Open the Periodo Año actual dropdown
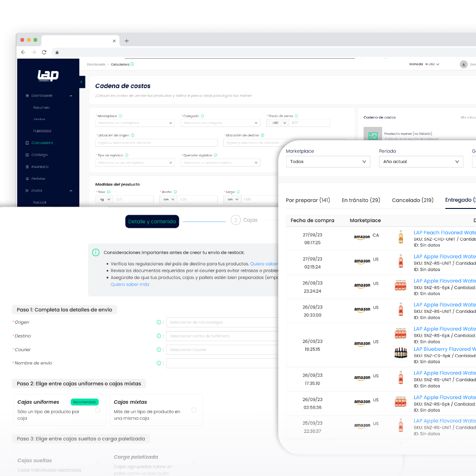This screenshot has height=476, width=476. 421,161
